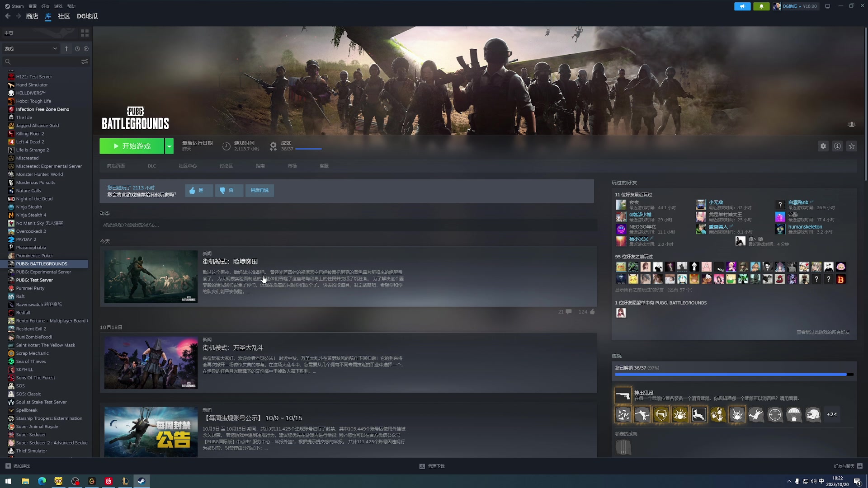Screen dimensions: 868x488
Task: Like the 险境突围 news post thumbs-up
Action: [593, 312]
